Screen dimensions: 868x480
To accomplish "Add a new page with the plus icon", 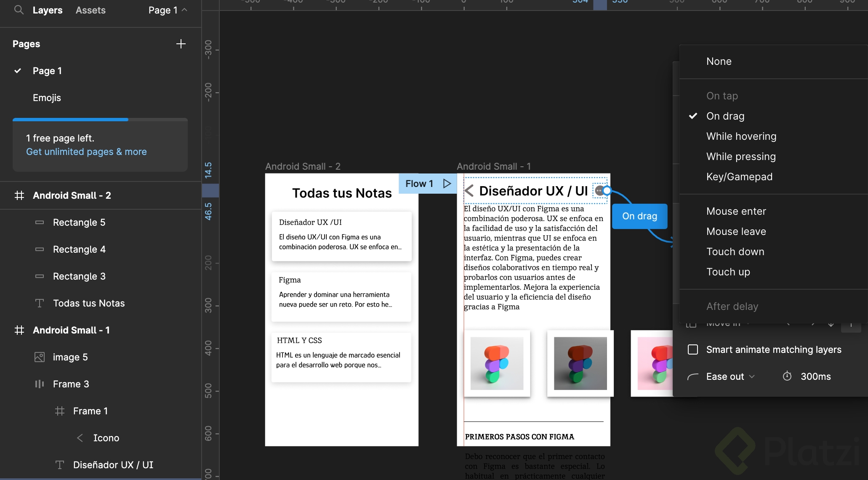I will 181,44.
